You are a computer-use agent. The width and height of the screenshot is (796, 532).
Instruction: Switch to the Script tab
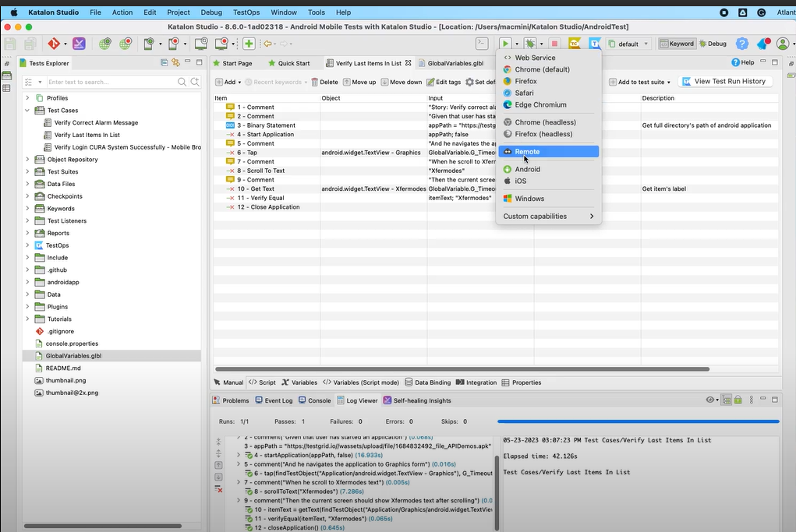262,382
